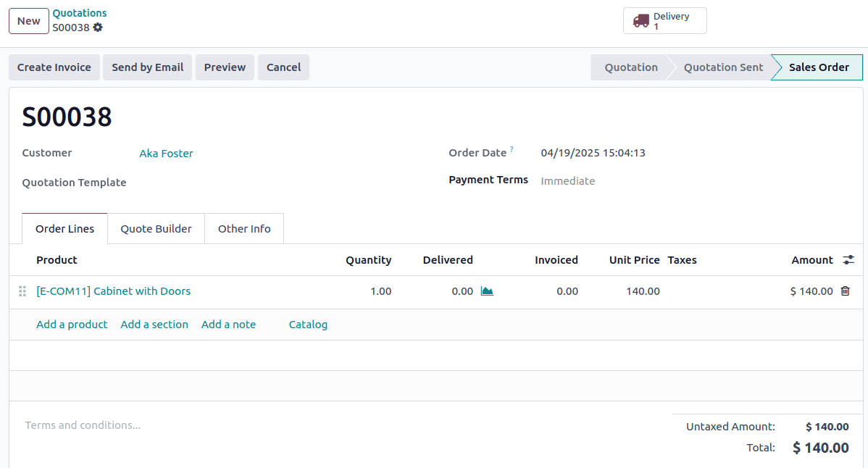The image size is (868, 468).
Task: Select the Sales Order status stage
Action: [819, 67]
